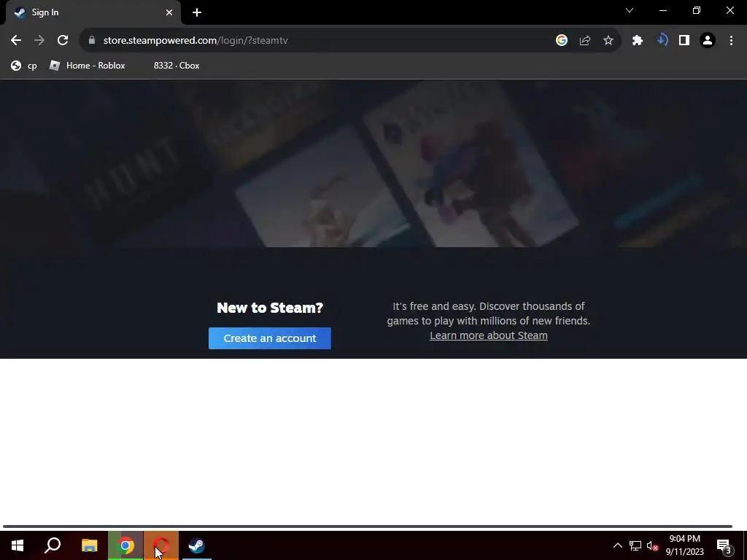Open the Opera browser taskbar icon

click(x=161, y=545)
